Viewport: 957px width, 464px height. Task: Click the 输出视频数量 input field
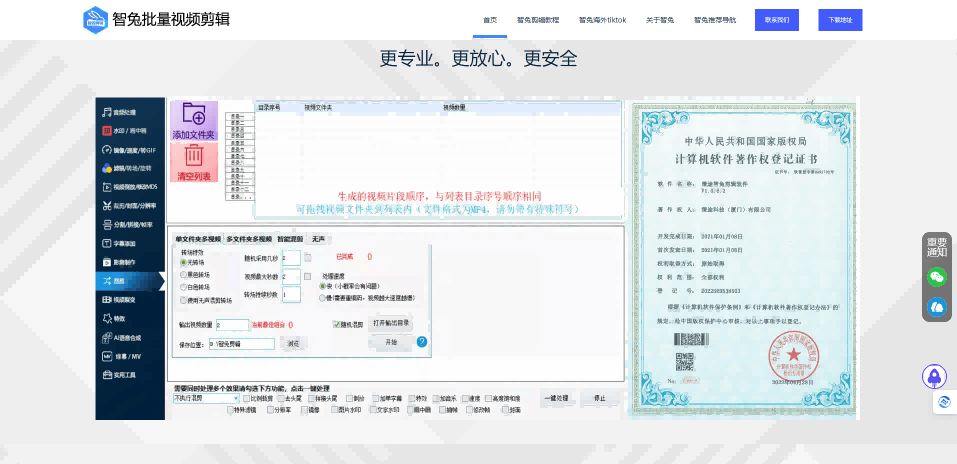click(231, 324)
